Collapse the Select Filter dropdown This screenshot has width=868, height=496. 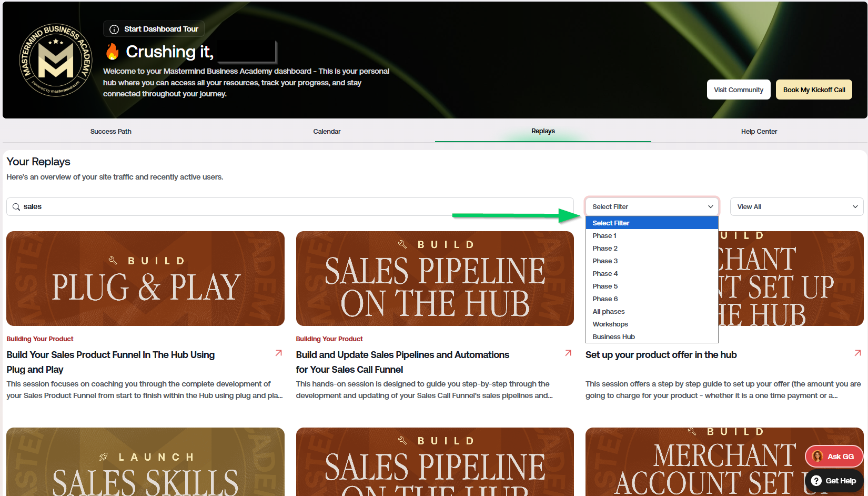652,206
